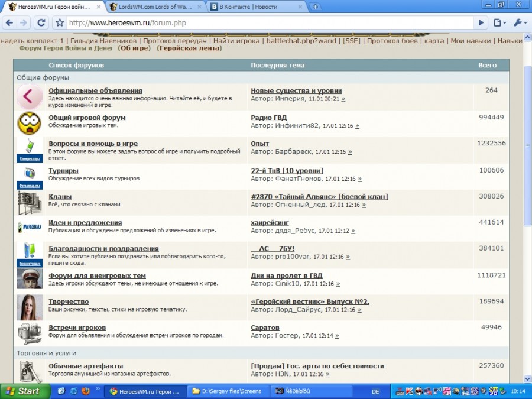Click the address bar URL field

tap(270, 22)
